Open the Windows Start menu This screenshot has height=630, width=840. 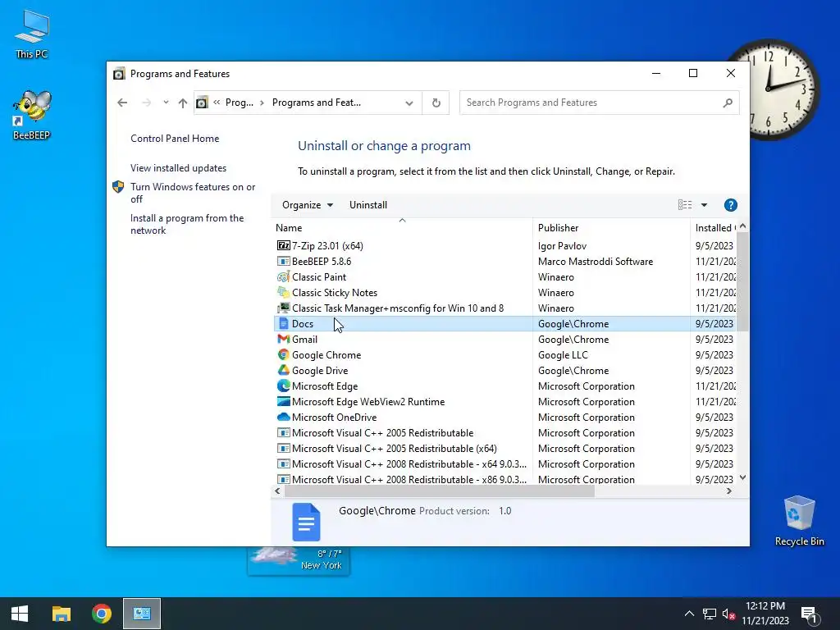(x=20, y=614)
